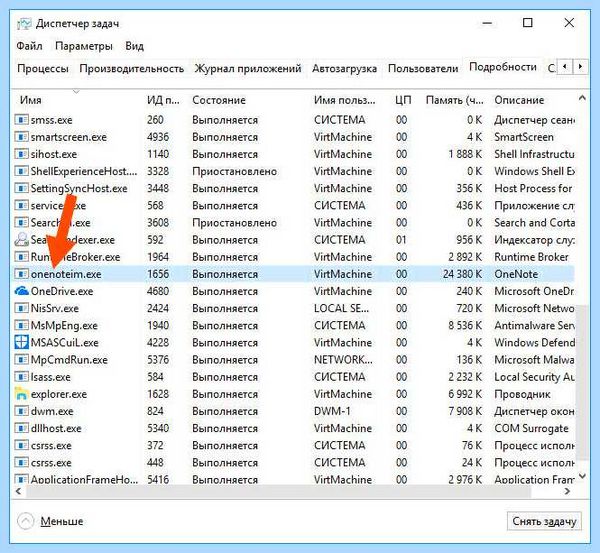Viewport: 600px width, 553px height.
Task: Click the horizontal scrollbar left arrow
Action: coord(18,491)
